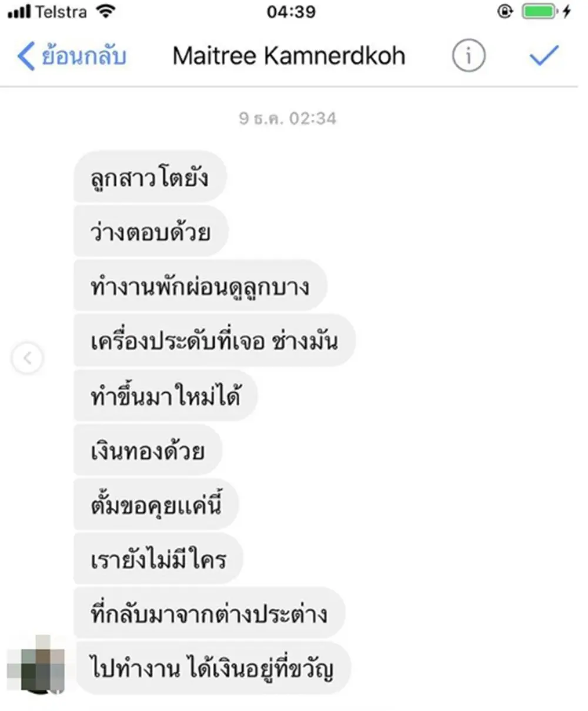
Task: Tap the blue checkmark icon
Action: (543, 55)
